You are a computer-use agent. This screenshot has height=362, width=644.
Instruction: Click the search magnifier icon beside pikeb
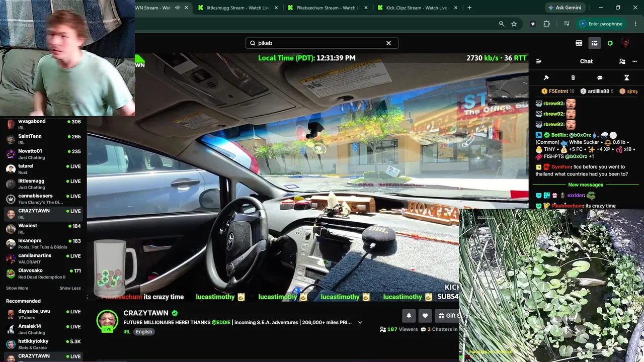pyautogui.click(x=253, y=43)
